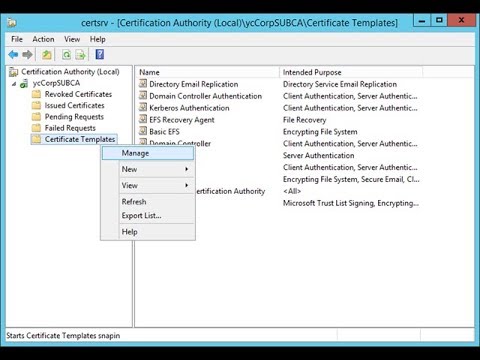Screen dimensions: 480x360
Task: Click the Kerberos Authentication template icon
Action: (x=143, y=107)
